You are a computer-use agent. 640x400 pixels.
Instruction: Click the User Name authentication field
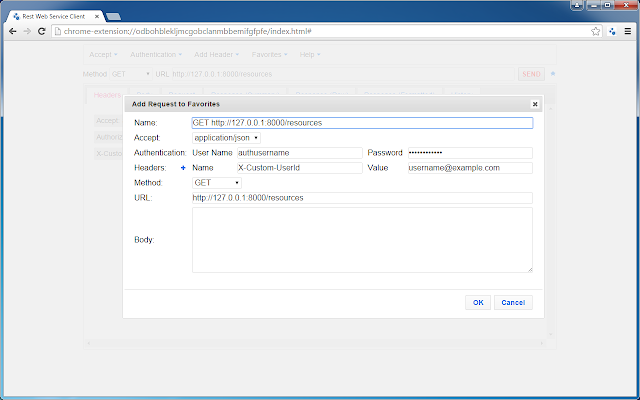tap(300, 153)
